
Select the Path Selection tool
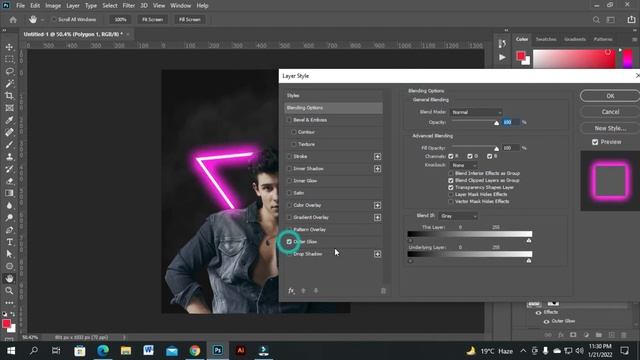[9, 254]
